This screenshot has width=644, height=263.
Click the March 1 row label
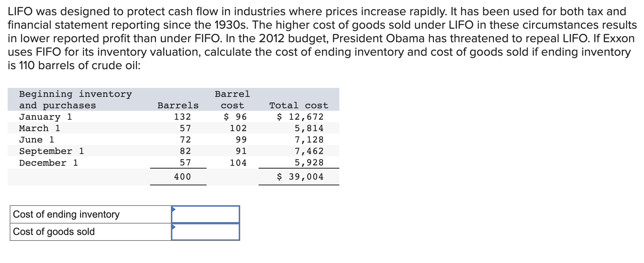click(x=40, y=128)
